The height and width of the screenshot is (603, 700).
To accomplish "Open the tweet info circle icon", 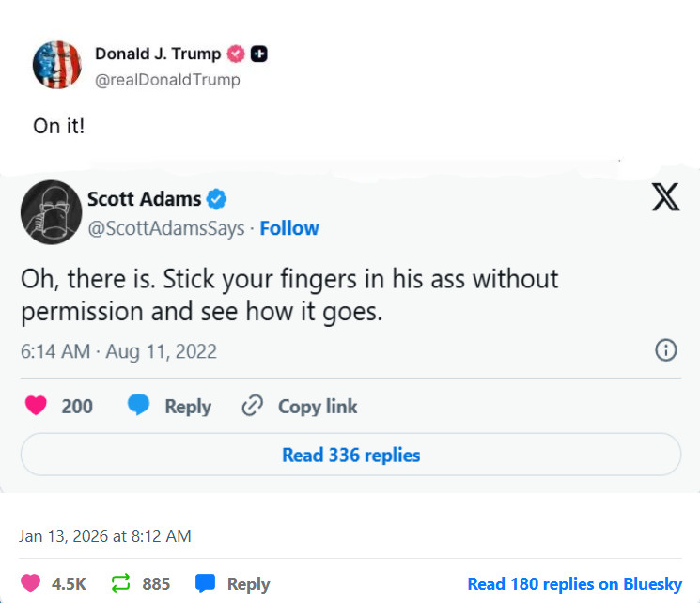I will click(x=666, y=350).
